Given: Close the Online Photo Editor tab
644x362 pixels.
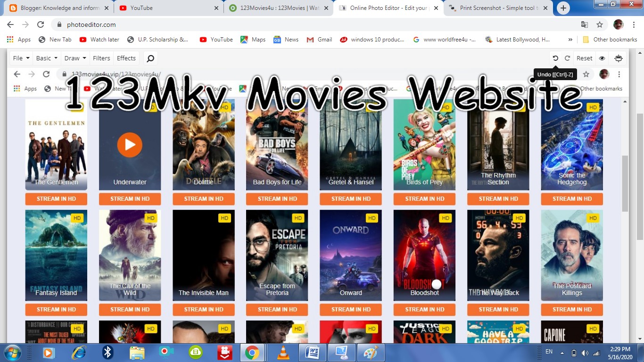Looking at the screenshot, I should click(x=436, y=8).
